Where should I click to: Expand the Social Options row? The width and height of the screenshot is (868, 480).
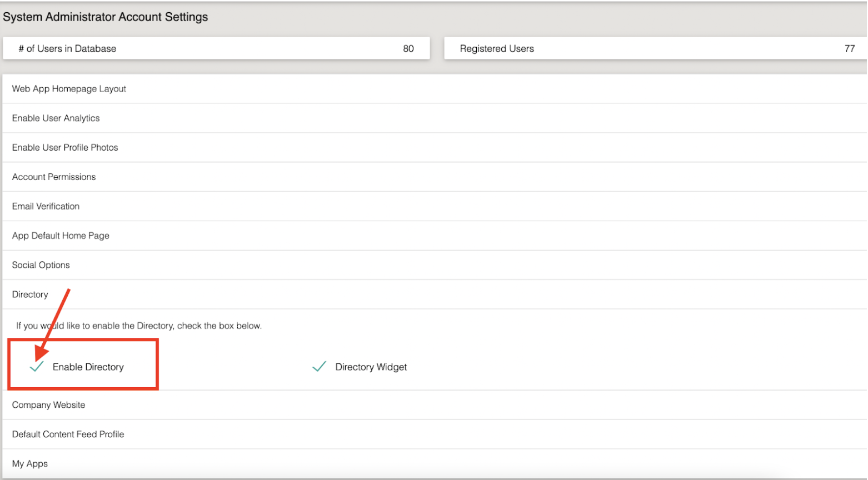click(x=41, y=264)
